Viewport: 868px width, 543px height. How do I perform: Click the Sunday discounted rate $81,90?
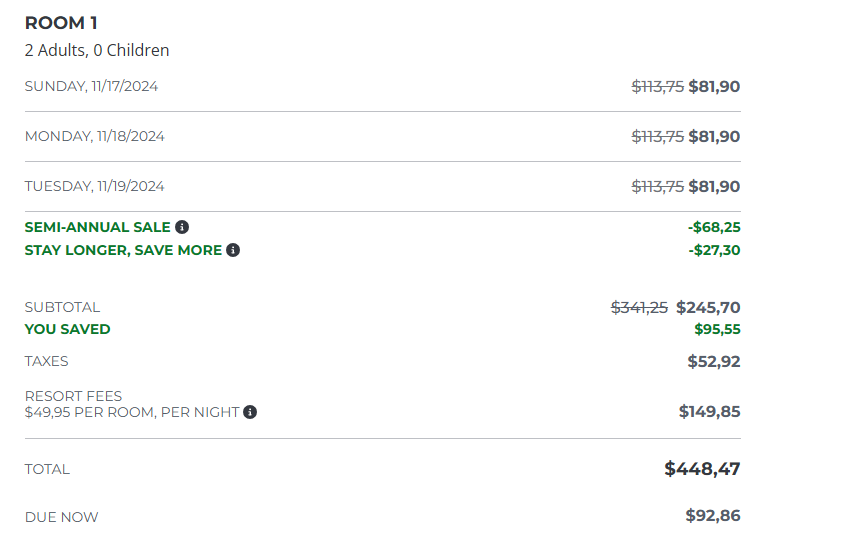click(x=714, y=86)
